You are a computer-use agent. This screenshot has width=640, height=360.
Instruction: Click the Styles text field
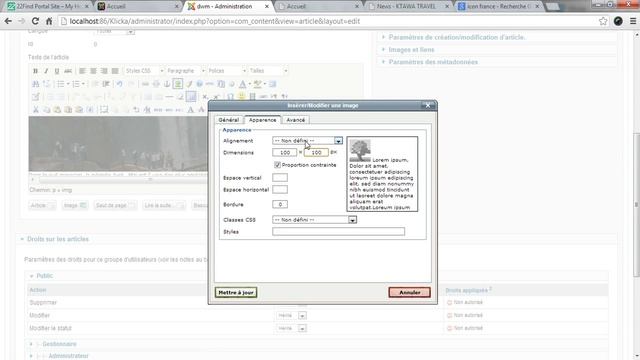pos(338,232)
